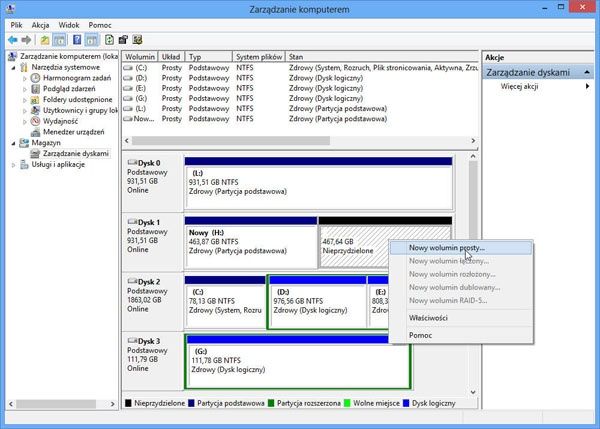
Task: Click the Układ column header
Action: (x=171, y=57)
